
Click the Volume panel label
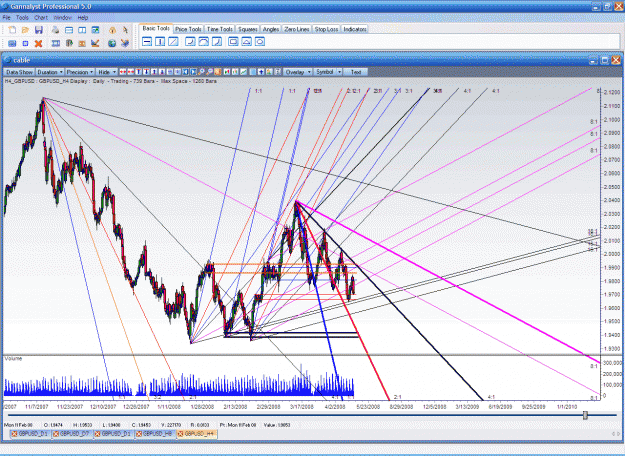coord(13,359)
